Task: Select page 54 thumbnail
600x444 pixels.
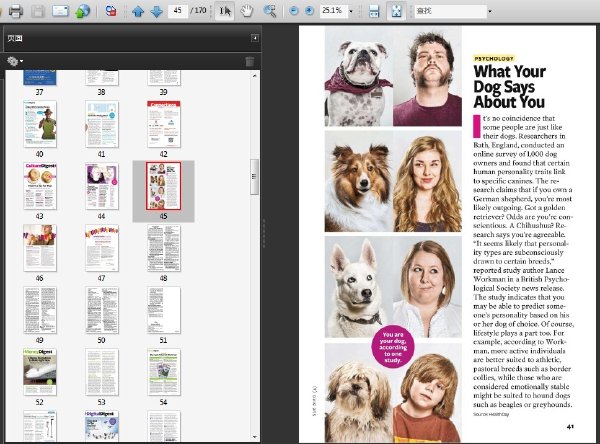Action: pos(164,372)
